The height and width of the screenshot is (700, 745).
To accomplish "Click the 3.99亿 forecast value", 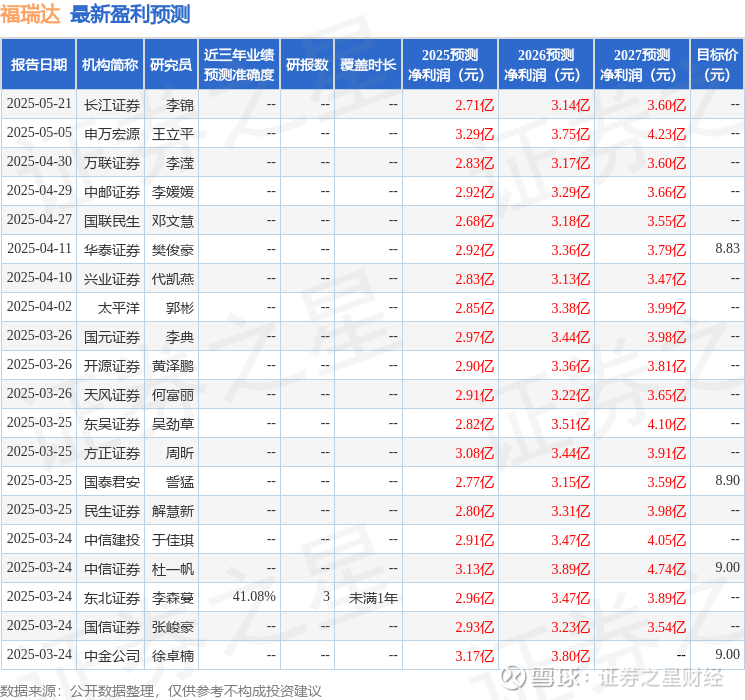I will tap(666, 308).
